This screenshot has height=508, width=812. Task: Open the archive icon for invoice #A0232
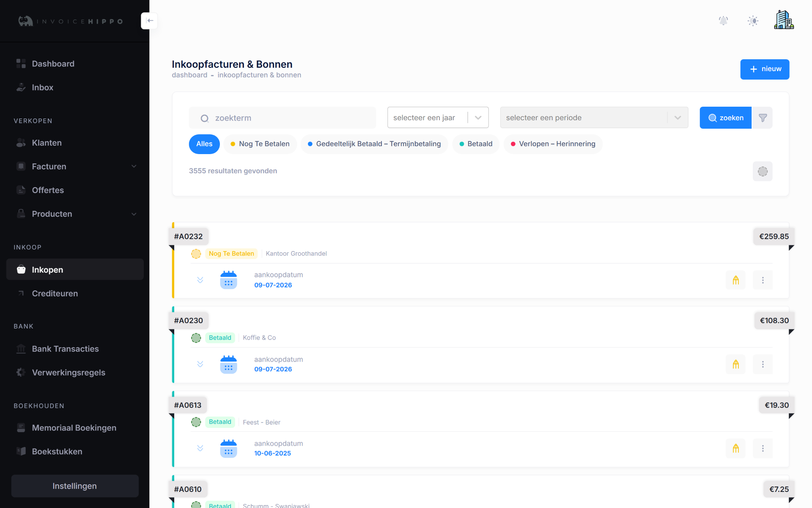tap(735, 280)
